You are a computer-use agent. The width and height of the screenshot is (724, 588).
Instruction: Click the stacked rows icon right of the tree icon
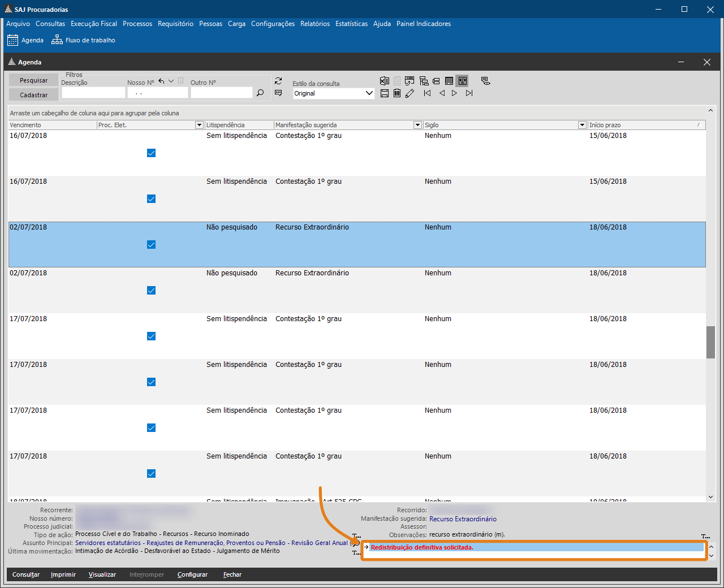(x=436, y=81)
